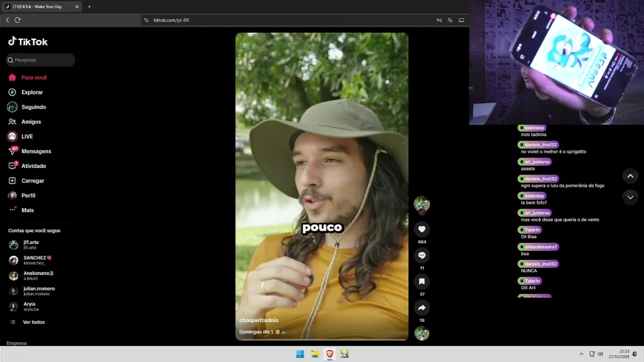
Task: Open followed account julian.rromero
Action: coord(32,291)
